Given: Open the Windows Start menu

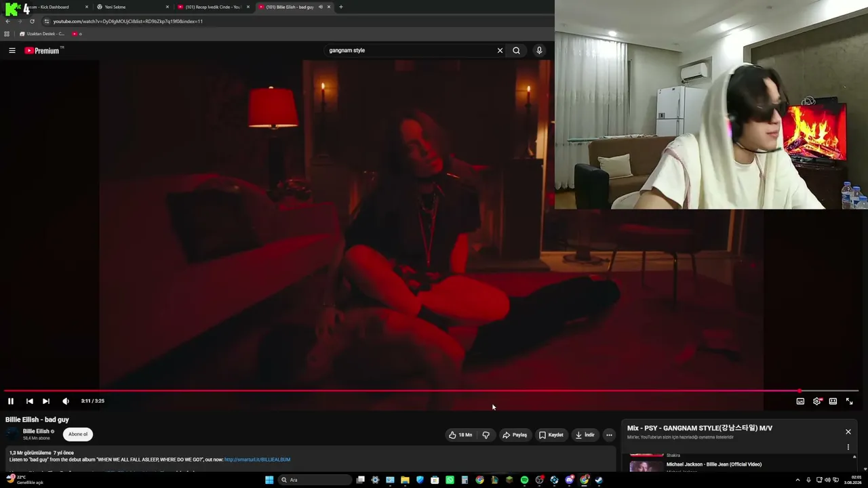Looking at the screenshot, I should coord(269,480).
